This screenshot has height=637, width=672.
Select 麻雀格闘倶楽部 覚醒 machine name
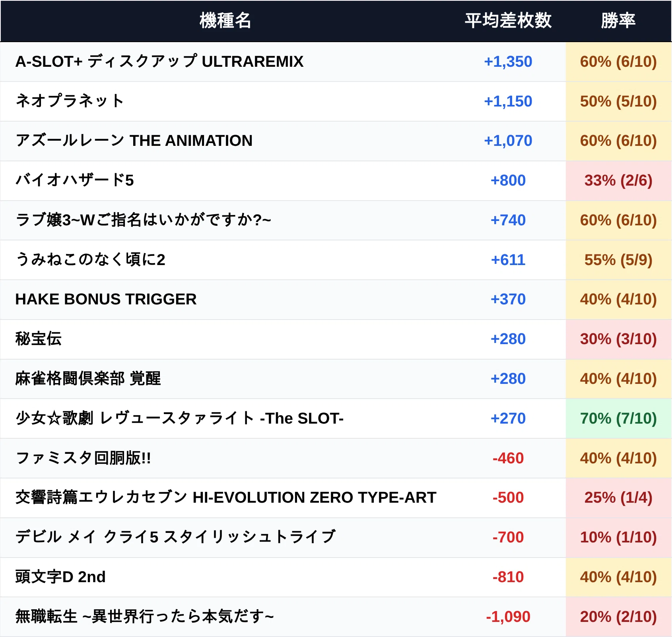pos(88,378)
